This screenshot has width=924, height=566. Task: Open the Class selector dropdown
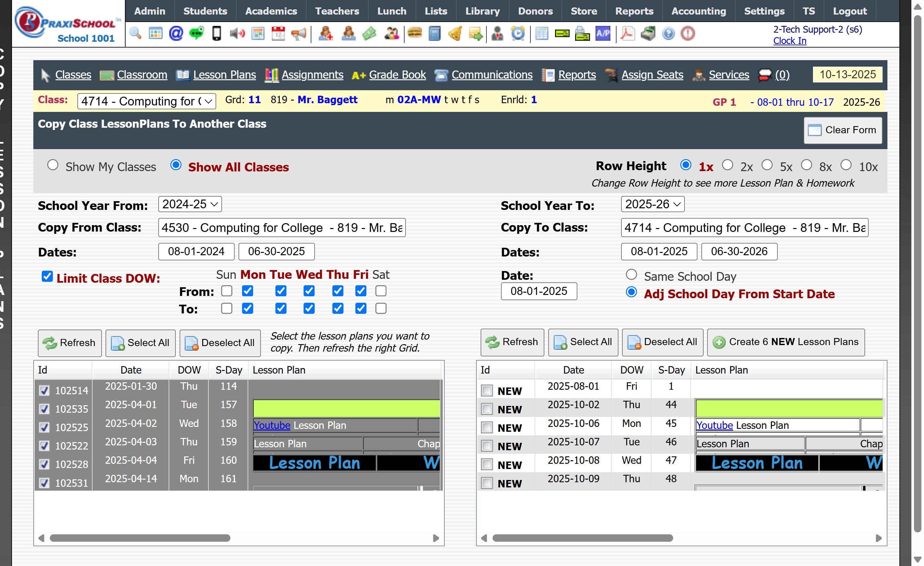(x=147, y=101)
